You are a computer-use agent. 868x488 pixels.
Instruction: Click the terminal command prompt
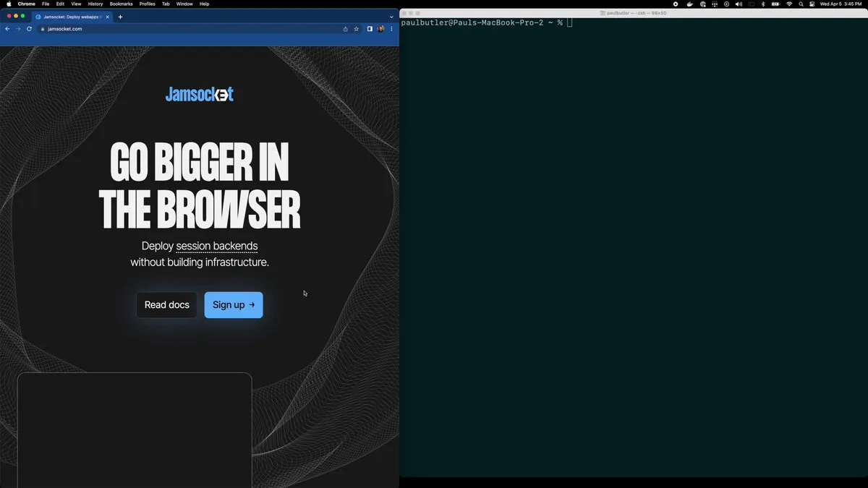click(486, 23)
